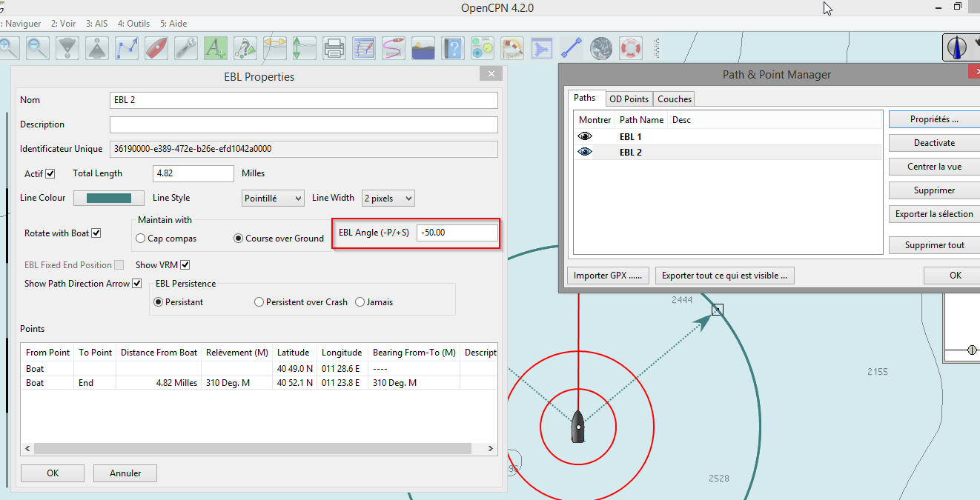
Task: Toggle the tides vertical arrows icon
Action: click(x=305, y=48)
